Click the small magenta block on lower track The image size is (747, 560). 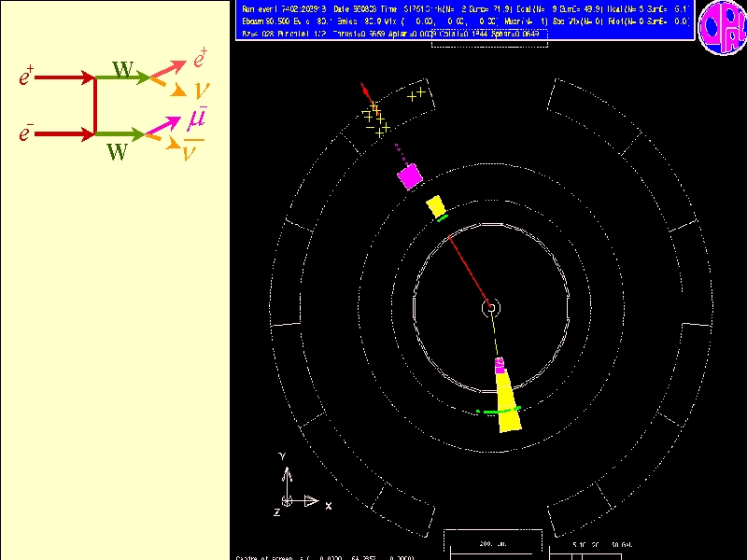tap(500, 364)
